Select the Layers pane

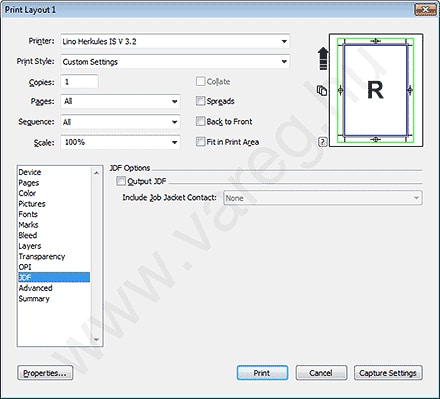[54, 246]
